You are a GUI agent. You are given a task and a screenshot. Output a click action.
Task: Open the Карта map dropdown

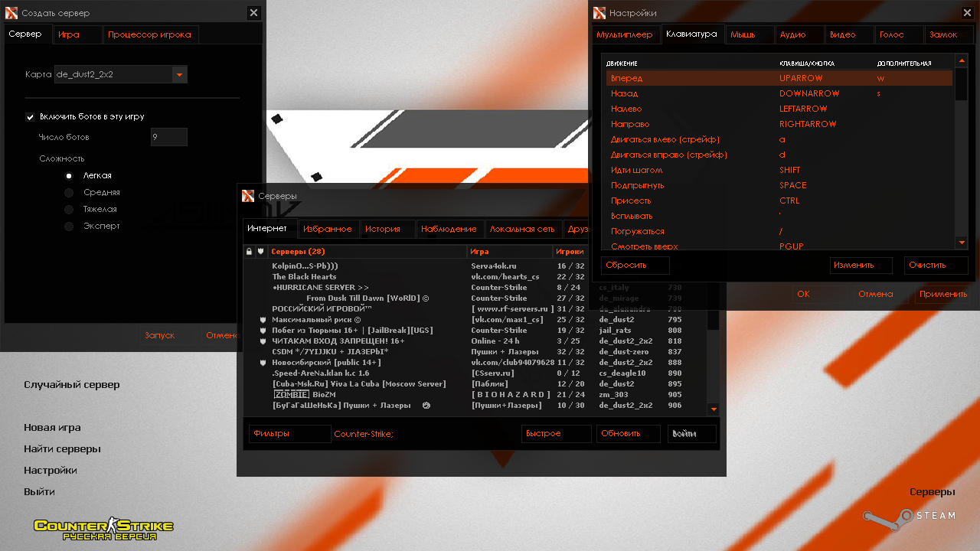coord(179,74)
